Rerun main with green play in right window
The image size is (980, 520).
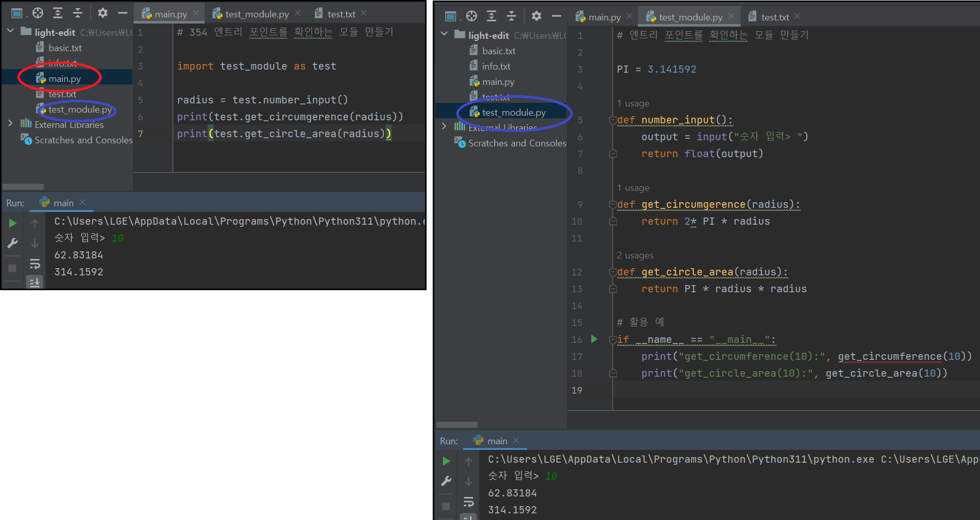coord(447,461)
